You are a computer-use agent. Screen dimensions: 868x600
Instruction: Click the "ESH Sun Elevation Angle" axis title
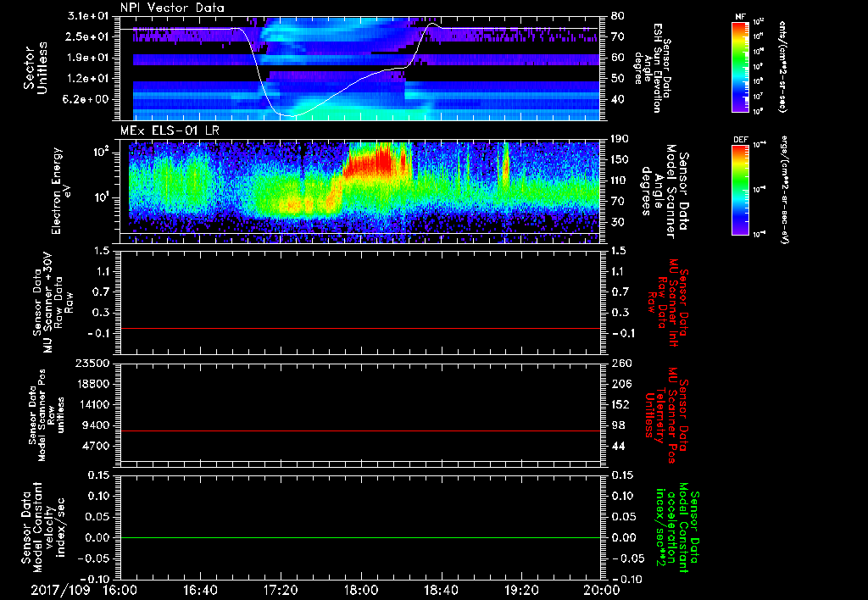[654, 68]
